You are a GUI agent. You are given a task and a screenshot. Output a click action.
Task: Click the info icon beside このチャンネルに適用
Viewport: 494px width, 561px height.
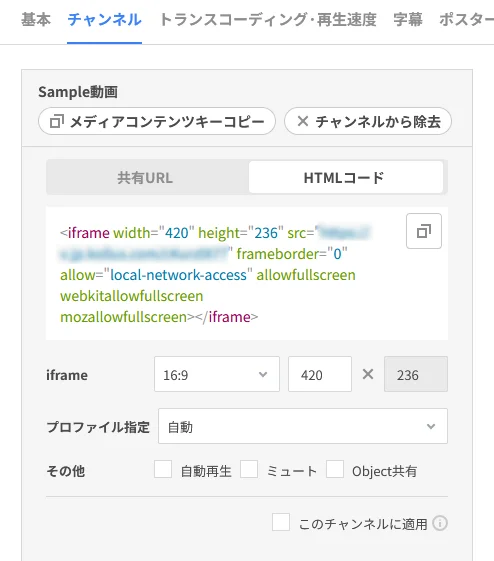point(440,523)
